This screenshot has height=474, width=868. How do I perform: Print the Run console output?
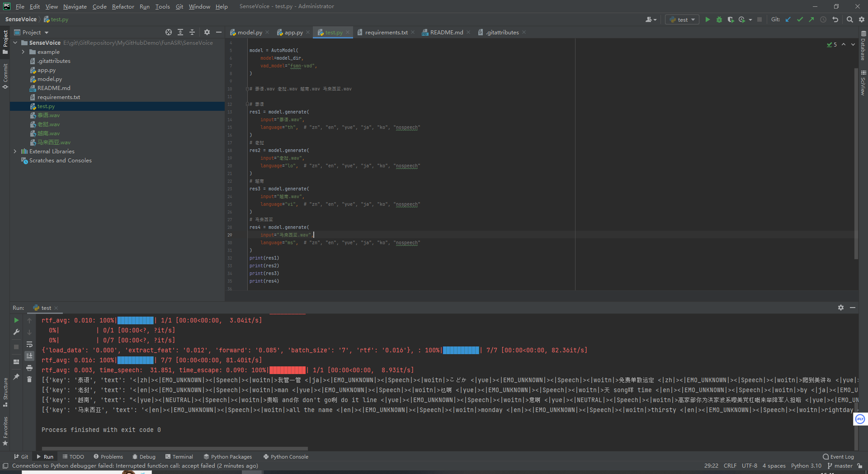[x=29, y=368]
